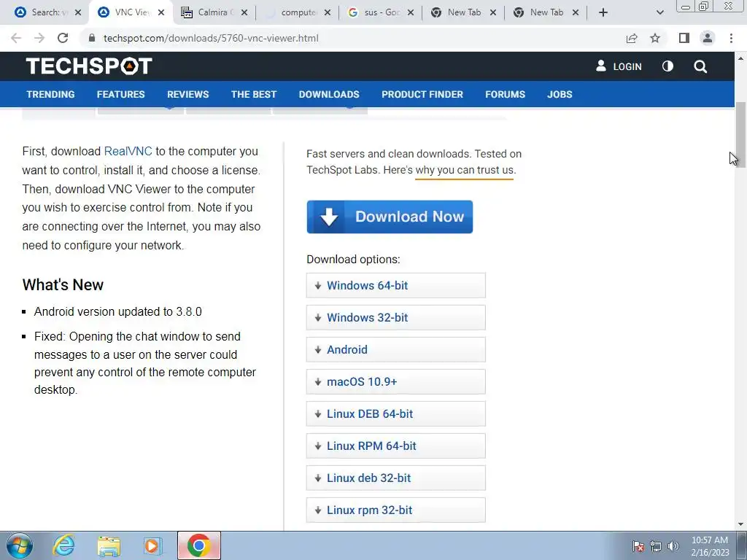Open the Chrome profile avatar
The image size is (747, 560).
click(x=708, y=38)
